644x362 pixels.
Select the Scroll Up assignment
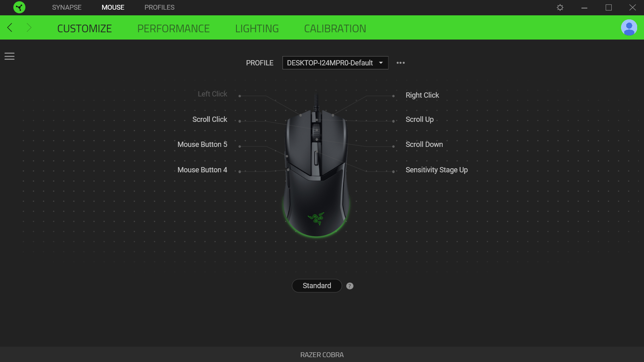420,119
